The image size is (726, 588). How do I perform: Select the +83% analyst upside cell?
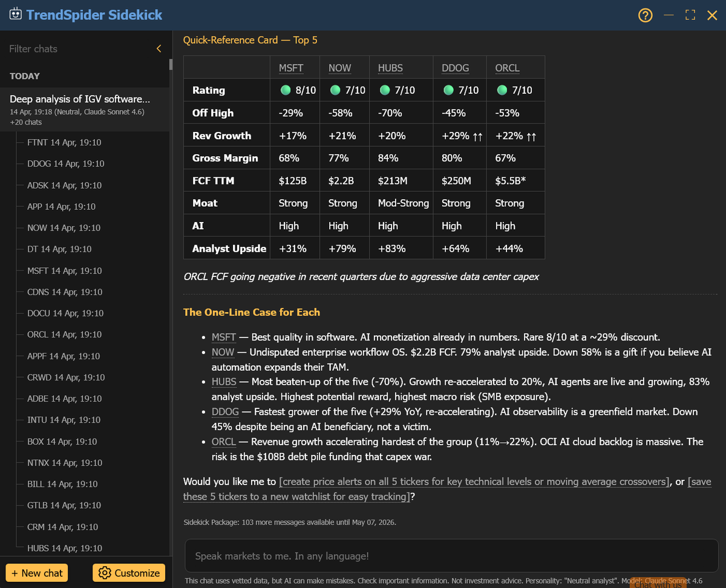pyautogui.click(x=401, y=248)
